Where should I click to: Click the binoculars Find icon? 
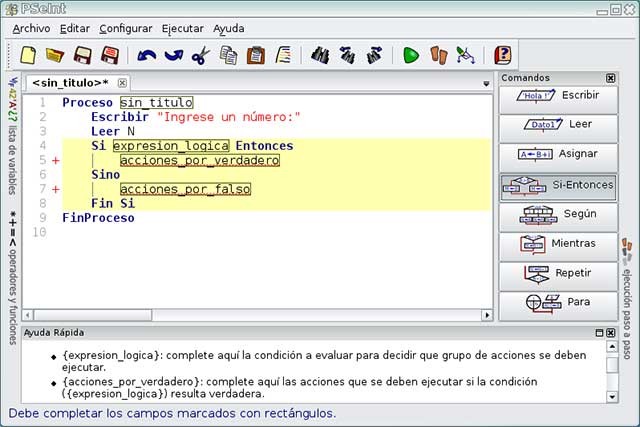pyautogui.click(x=320, y=55)
